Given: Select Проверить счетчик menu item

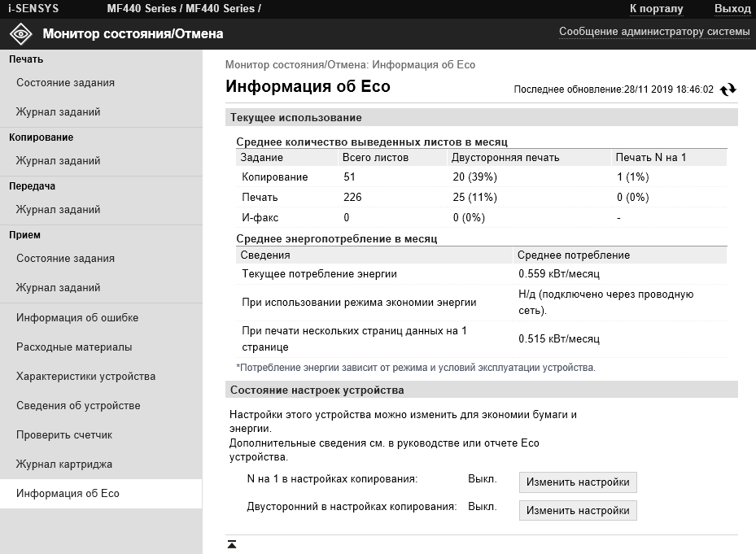Looking at the screenshot, I should click(x=64, y=435).
